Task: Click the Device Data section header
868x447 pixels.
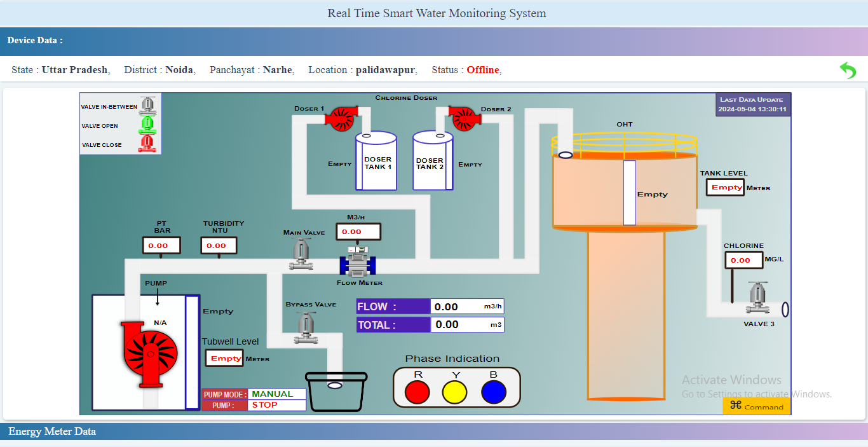Action: point(35,41)
